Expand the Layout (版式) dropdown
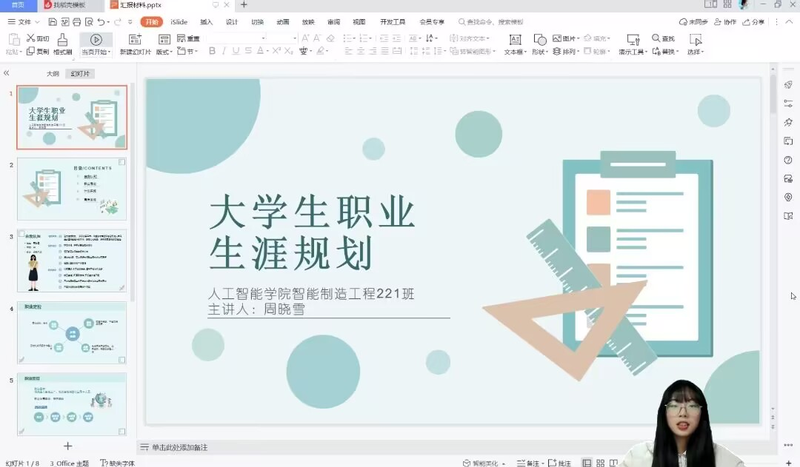 (x=164, y=51)
